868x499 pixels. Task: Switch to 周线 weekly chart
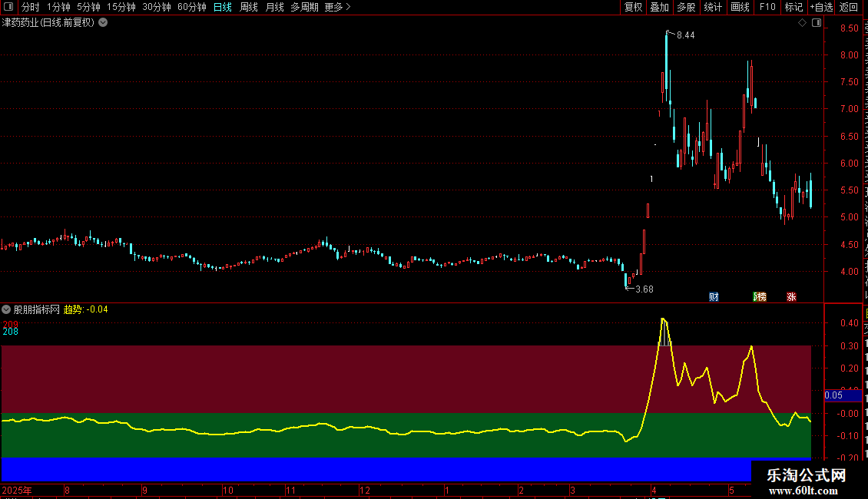(249, 7)
